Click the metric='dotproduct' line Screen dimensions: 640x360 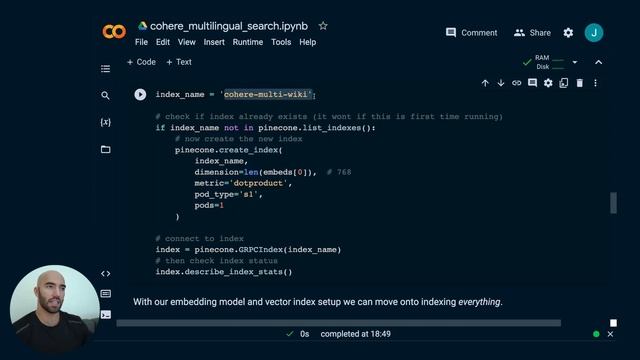(243, 183)
